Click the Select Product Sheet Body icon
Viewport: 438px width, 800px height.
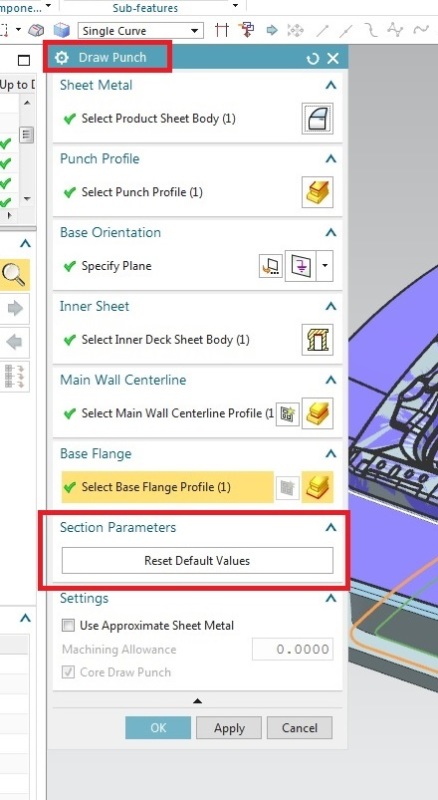(x=318, y=118)
